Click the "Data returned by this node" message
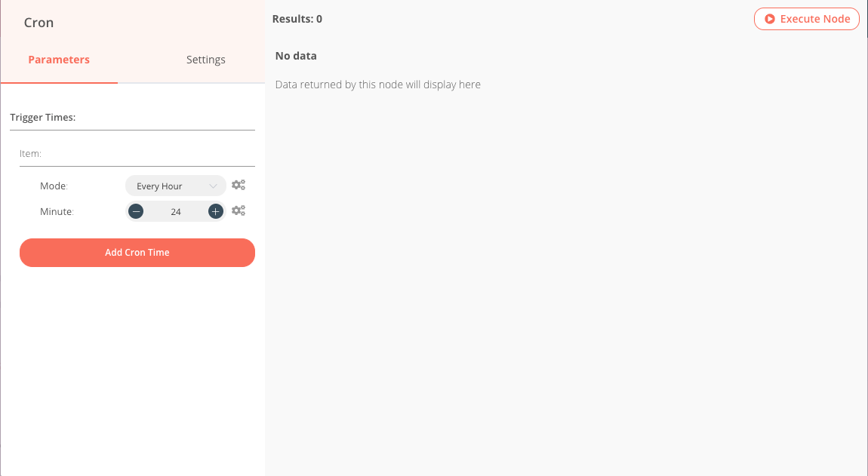This screenshot has width=868, height=476. click(377, 84)
